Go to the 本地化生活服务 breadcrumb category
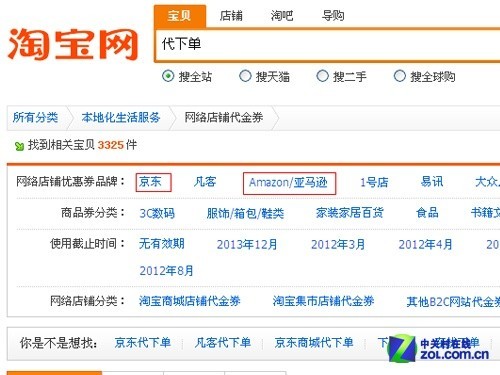Viewport: 500px width, 375px height. tap(121, 118)
